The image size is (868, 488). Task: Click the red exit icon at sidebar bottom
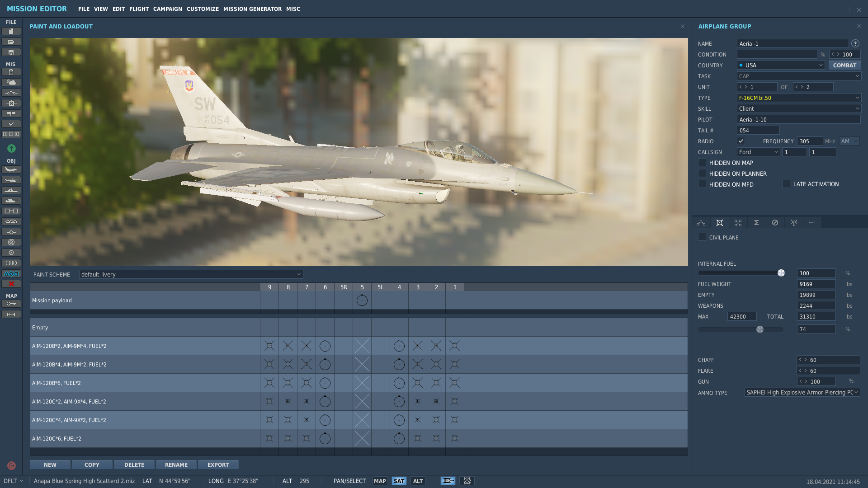click(11, 465)
